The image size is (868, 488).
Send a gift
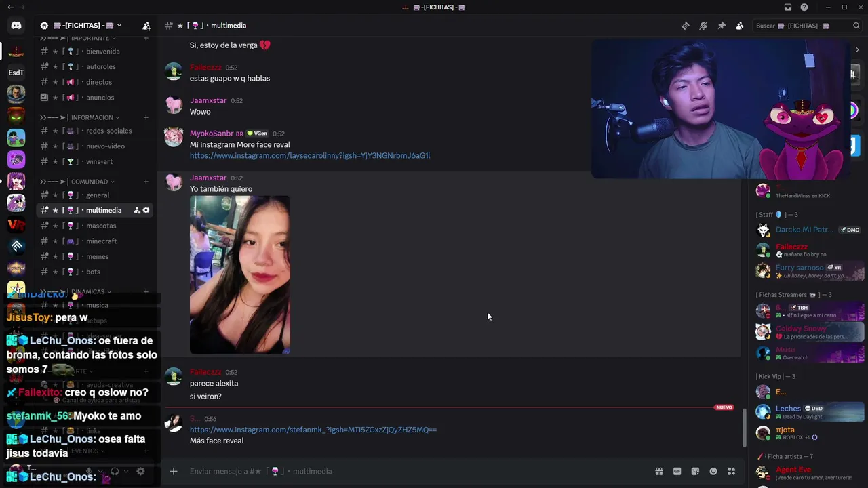click(658, 471)
